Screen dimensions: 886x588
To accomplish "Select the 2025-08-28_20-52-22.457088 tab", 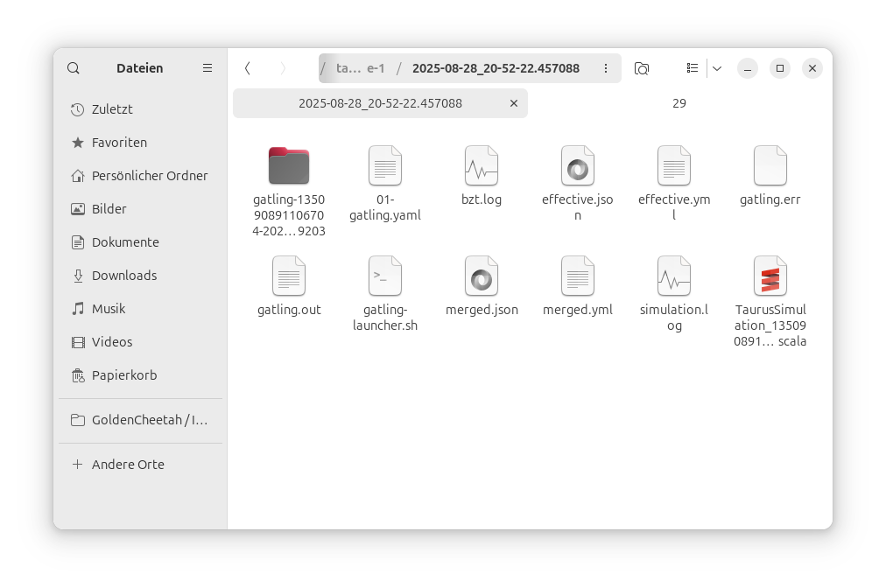I will 380,103.
